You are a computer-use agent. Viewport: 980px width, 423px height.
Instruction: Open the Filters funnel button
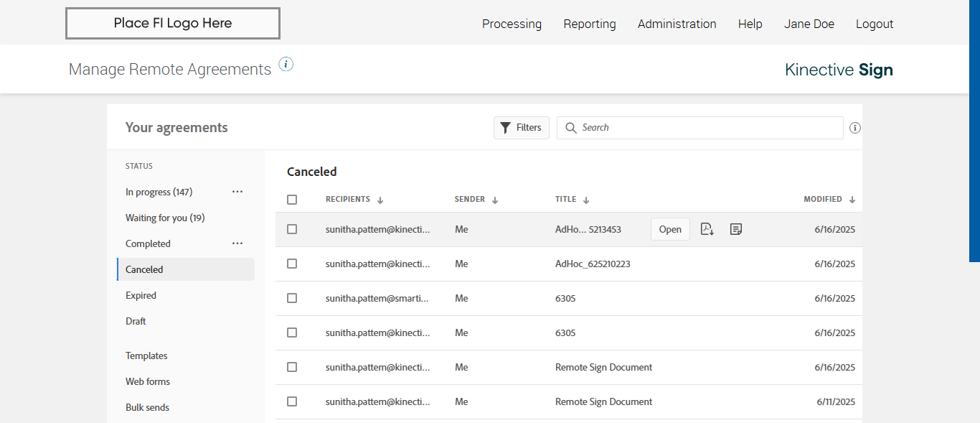(x=522, y=128)
